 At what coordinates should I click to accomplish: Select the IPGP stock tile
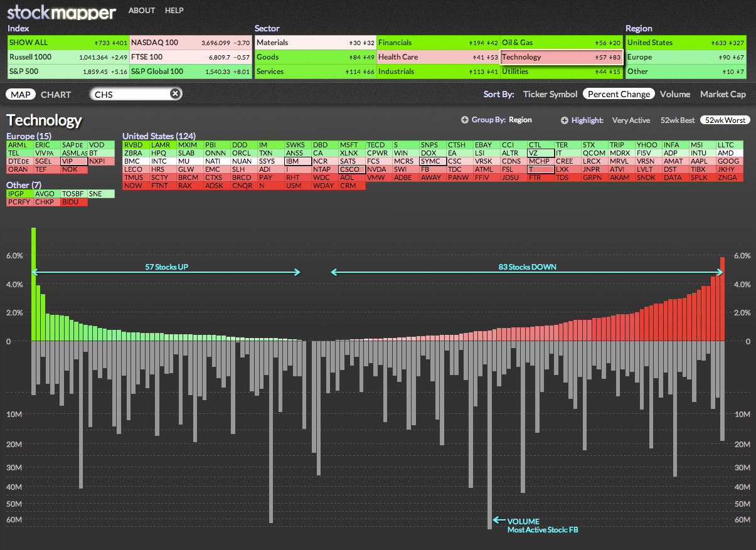point(19,194)
